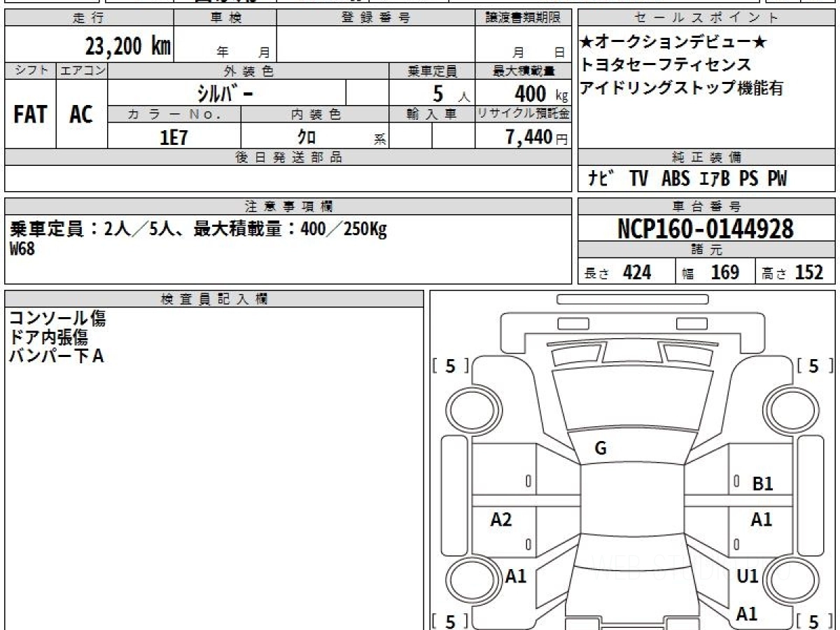Select the 輸入車 header cell
This screenshot has height=630, width=840.
(x=432, y=114)
